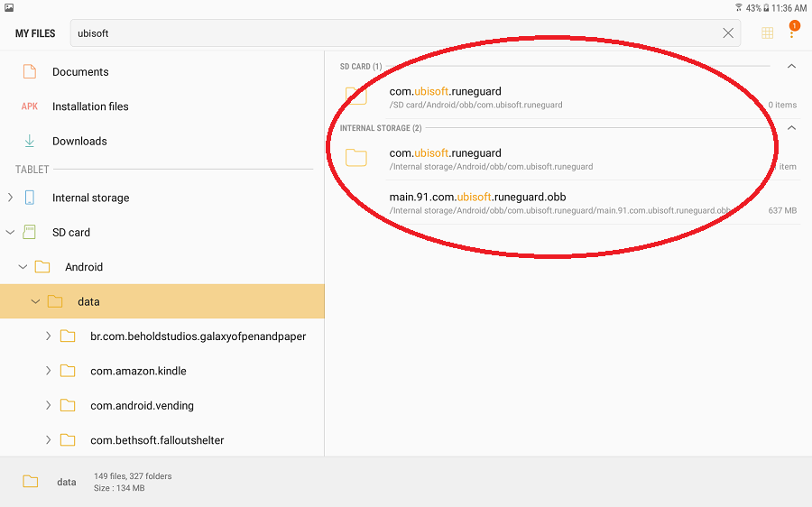Viewport: 812px width, 507px height.
Task: Open the more options menu
Action: point(792,33)
